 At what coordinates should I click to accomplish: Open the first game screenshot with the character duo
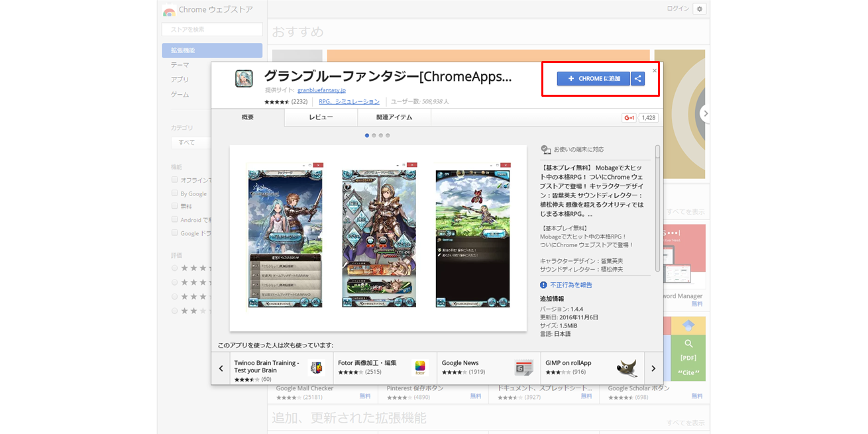pos(285,235)
